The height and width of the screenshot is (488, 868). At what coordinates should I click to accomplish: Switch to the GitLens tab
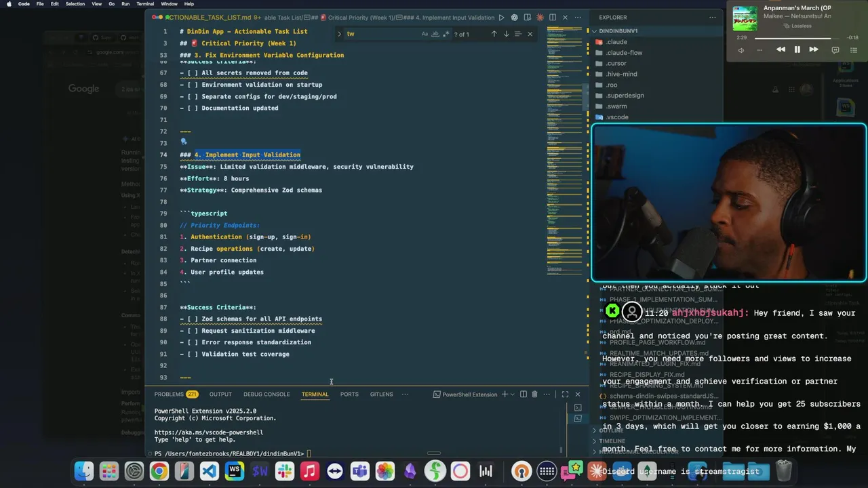[381, 394]
